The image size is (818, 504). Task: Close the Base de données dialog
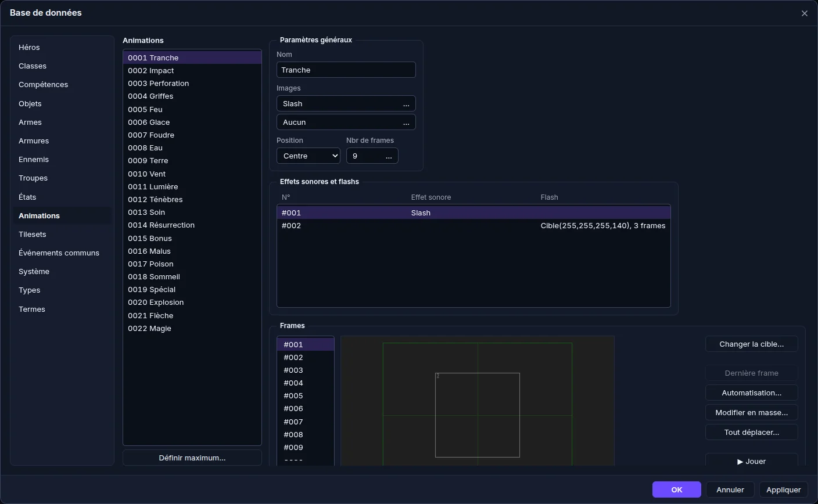pos(804,13)
